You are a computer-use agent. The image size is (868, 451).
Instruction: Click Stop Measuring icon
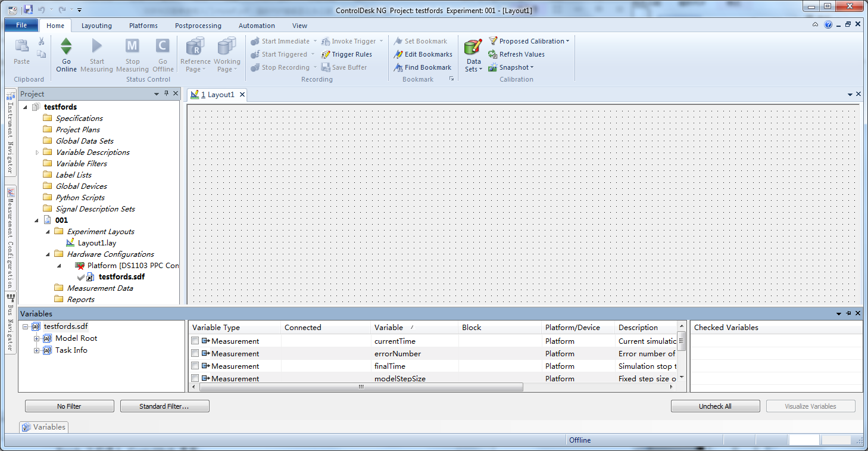click(132, 46)
